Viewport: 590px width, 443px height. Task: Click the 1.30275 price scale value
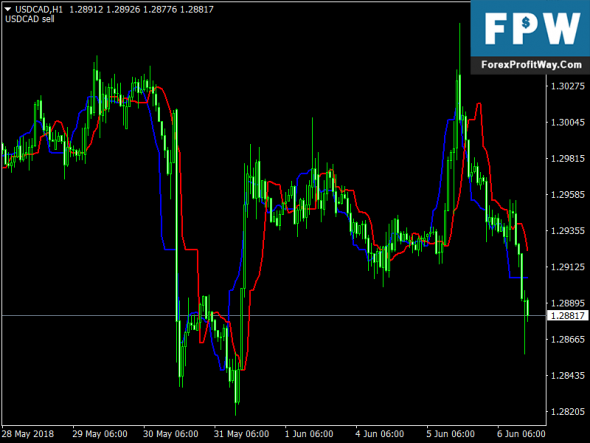(x=568, y=86)
